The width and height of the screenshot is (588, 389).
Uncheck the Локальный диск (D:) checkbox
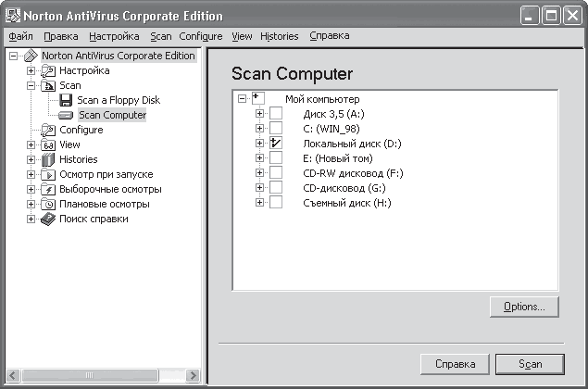276,143
